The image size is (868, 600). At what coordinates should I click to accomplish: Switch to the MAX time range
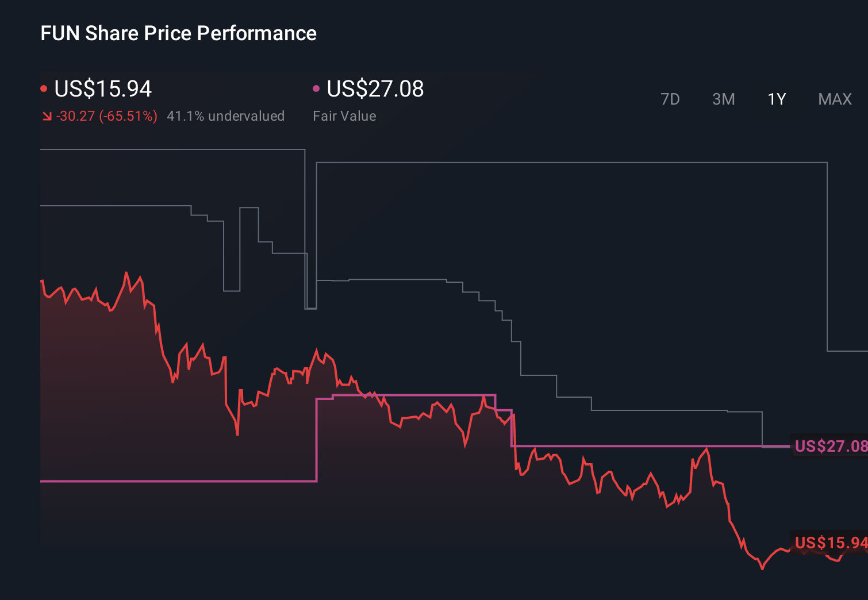834,99
